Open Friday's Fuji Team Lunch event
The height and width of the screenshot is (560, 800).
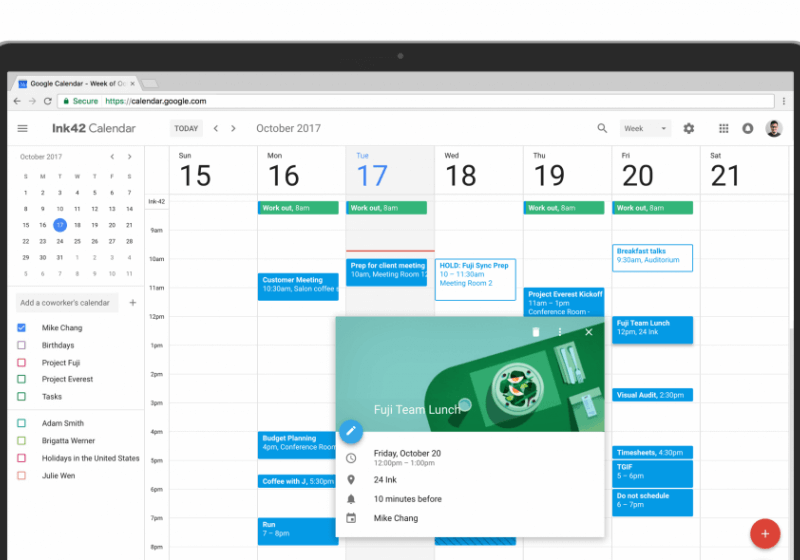[x=652, y=329]
